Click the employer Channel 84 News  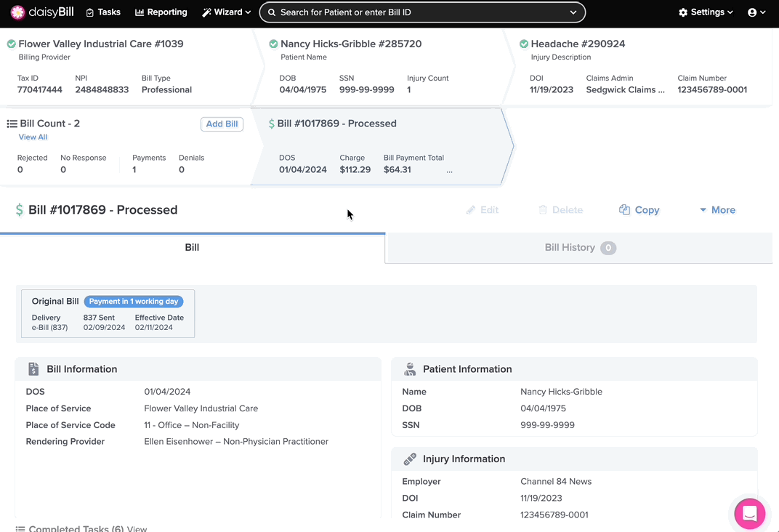tap(556, 481)
